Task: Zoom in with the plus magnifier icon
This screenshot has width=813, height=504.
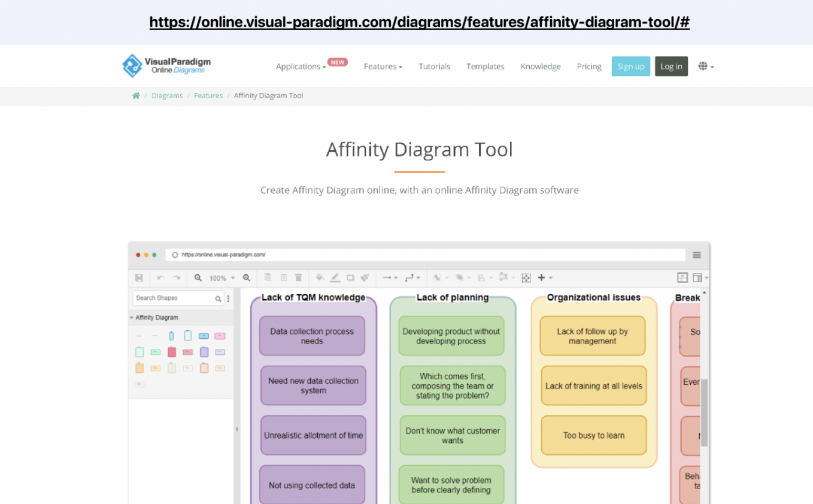Action: pyautogui.click(x=246, y=278)
